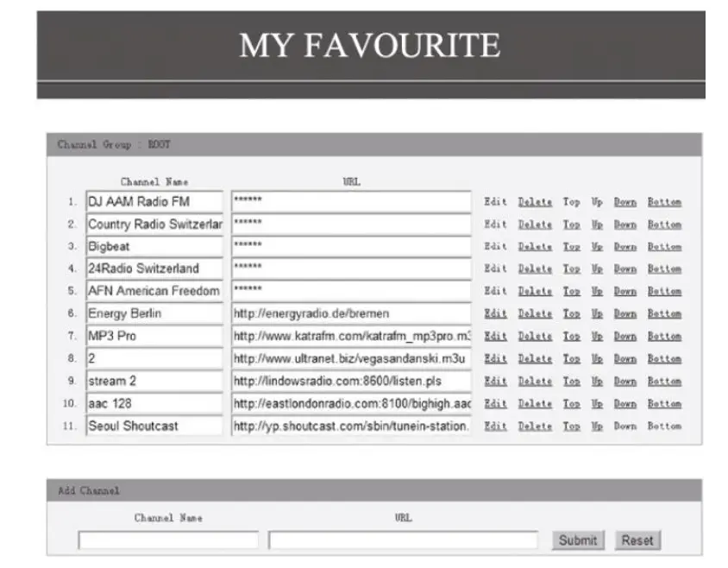
Task: Delete AFN American Freedom channel
Action: [x=535, y=291]
